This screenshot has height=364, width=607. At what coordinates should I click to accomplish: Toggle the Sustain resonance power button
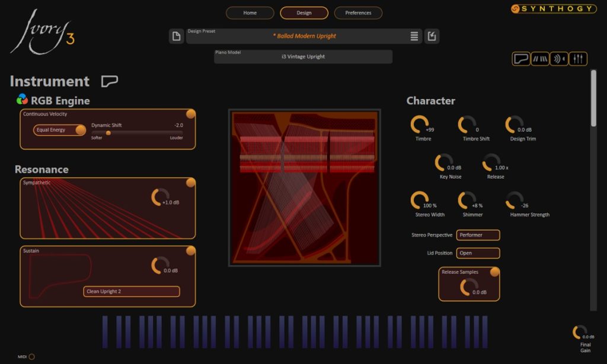tap(190, 251)
